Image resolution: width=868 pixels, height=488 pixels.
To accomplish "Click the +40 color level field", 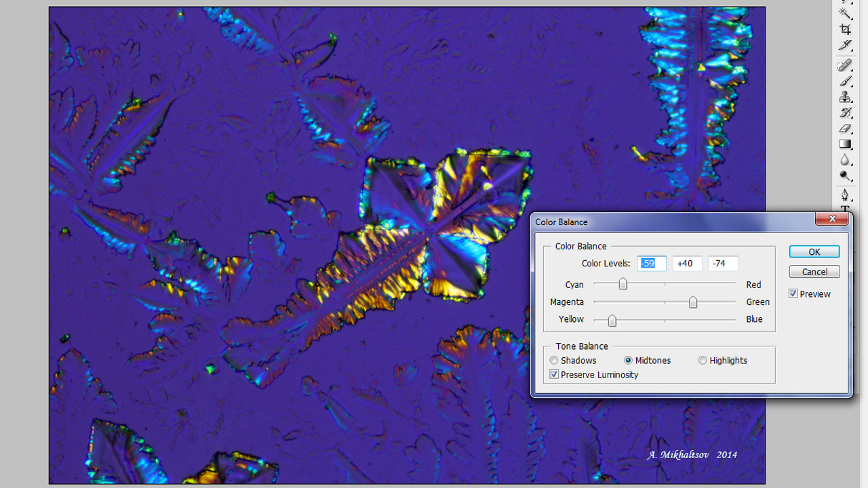I will tap(687, 264).
